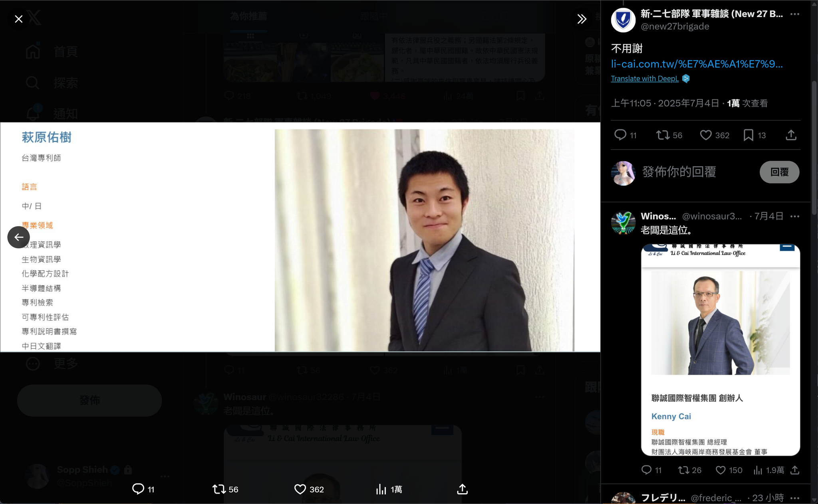
Task: Bookmark the tweet showing 13 bookmarks
Action: [748, 135]
